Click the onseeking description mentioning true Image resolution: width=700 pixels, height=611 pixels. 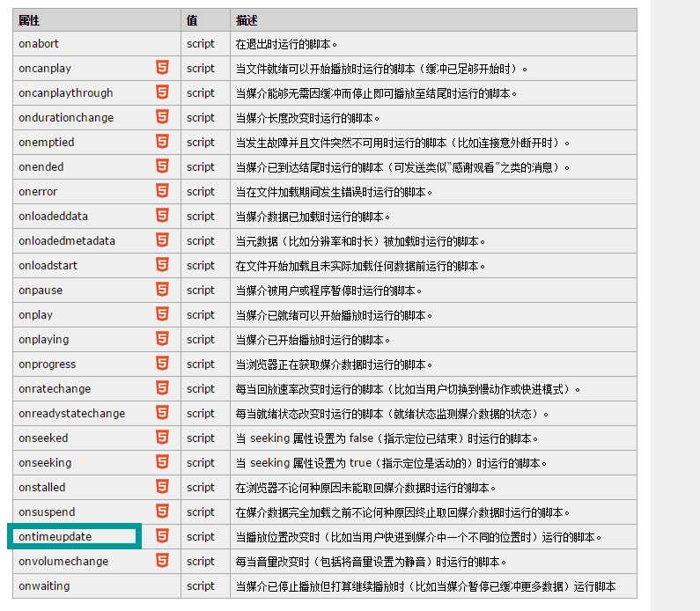click(x=391, y=463)
